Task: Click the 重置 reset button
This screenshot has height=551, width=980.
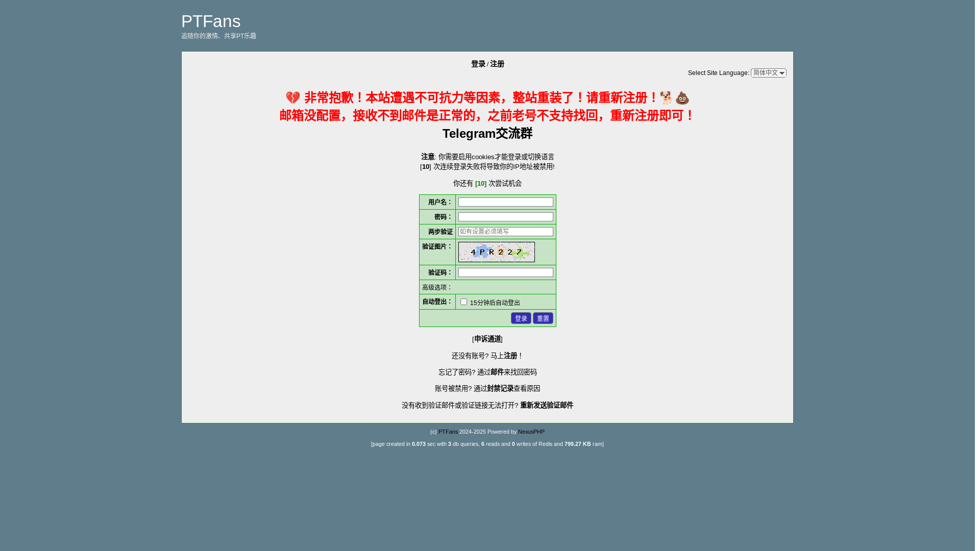Action: 543,319
